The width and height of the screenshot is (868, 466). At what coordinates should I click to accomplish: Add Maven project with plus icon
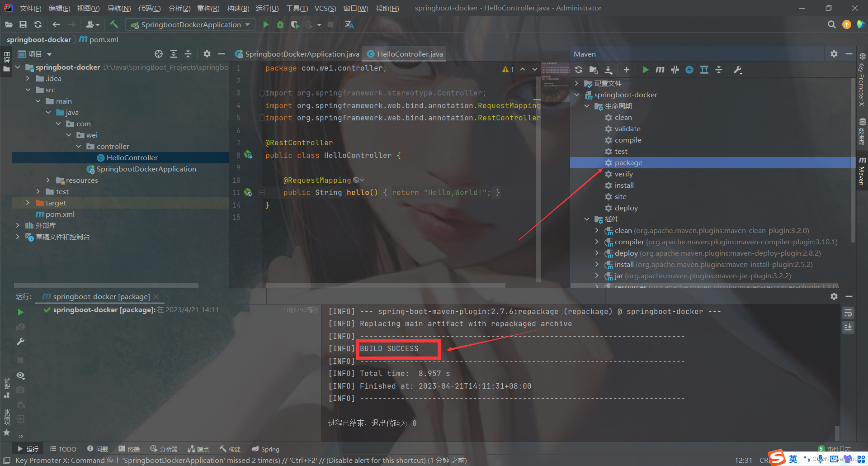point(626,70)
